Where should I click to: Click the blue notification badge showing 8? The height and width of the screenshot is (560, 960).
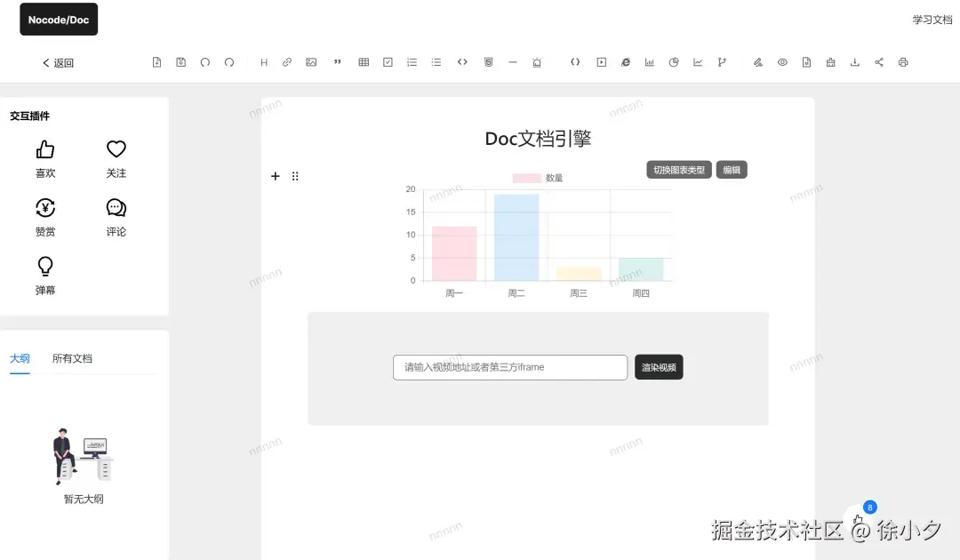tap(869, 507)
